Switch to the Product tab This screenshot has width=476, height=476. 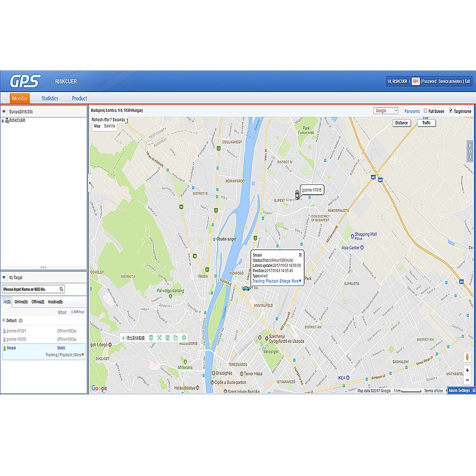pos(79,98)
